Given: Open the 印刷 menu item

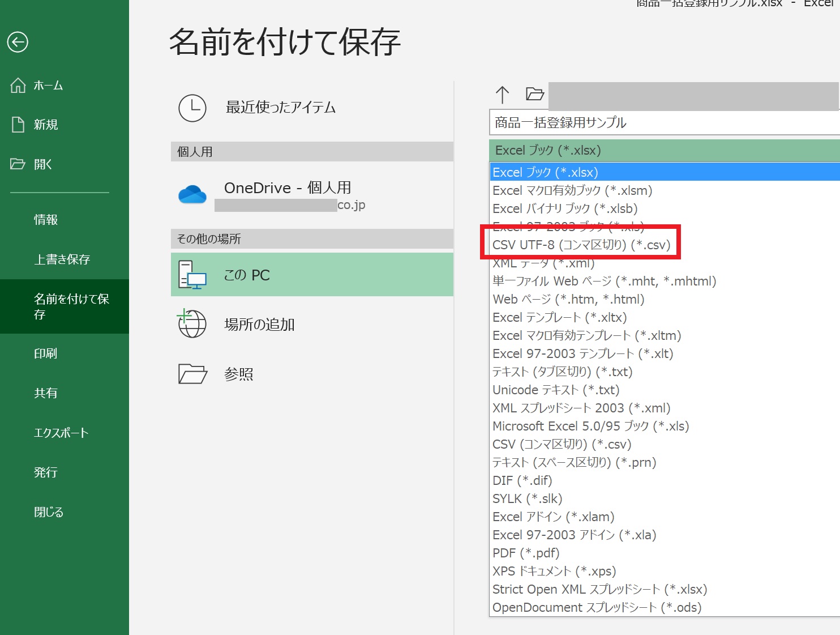Looking at the screenshot, I should [x=46, y=353].
